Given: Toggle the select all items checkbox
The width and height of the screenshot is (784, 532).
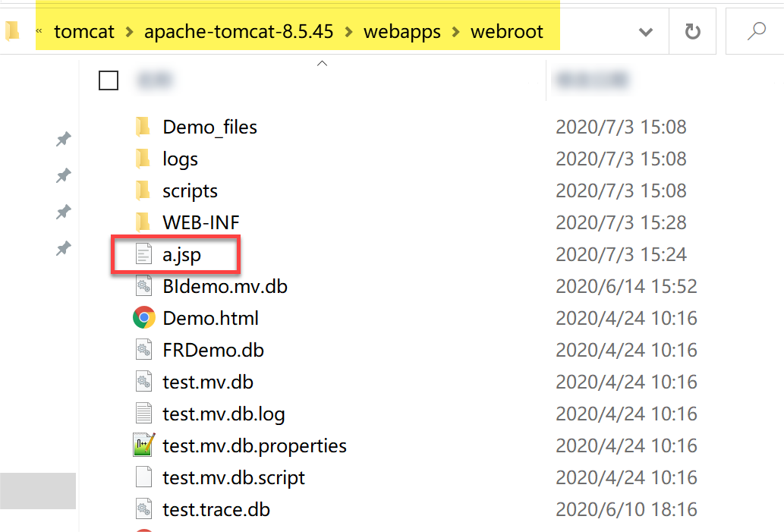Looking at the screenshot, I should [109, 80].
